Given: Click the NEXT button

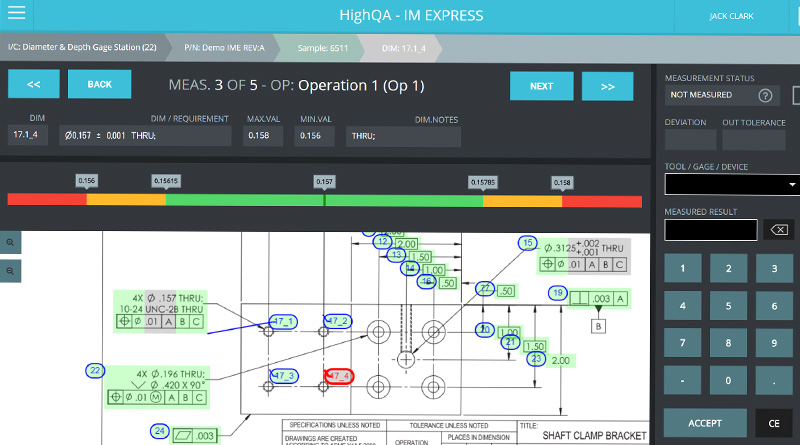Looking at the screenshot, I should click(x=541, y=86).
